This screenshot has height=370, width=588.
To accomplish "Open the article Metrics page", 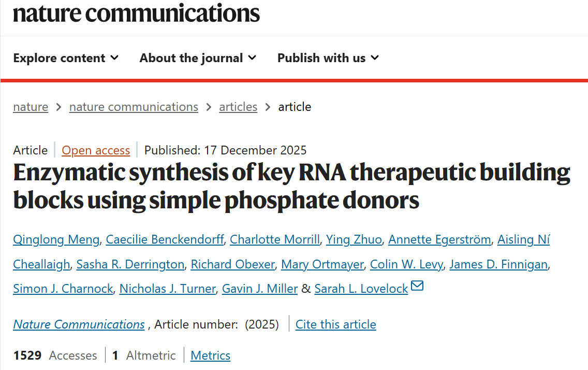I will pos(210,355).
